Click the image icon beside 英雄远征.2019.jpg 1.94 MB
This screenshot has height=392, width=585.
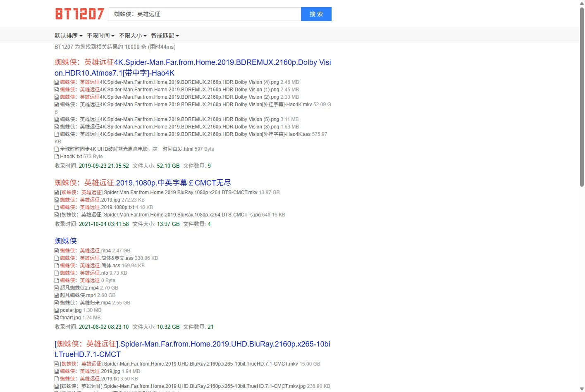pos(57,371)
